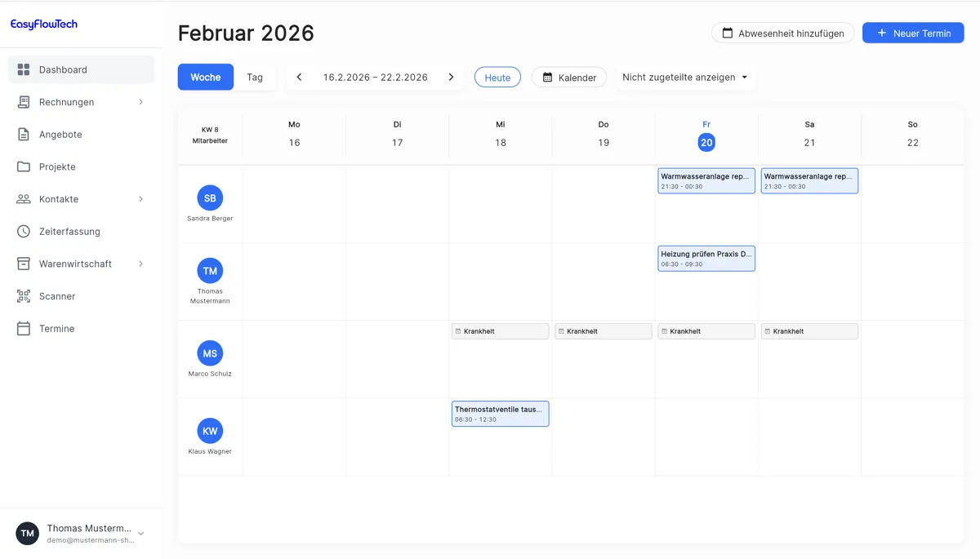The width and height of the screenshot is (980, 559).
Task: Open the Thermostatventile appointment for Klaus Wagner
Action: [500, 414]
